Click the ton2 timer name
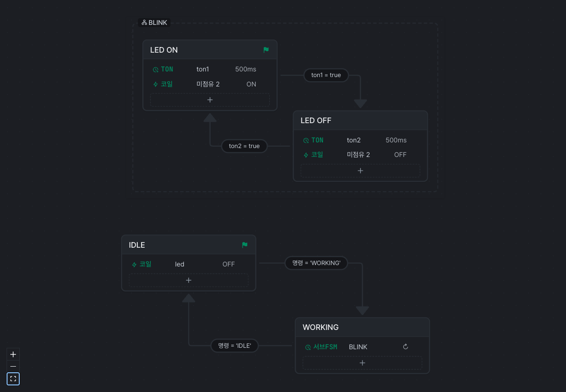This screenshot has height=392, width=566. coord(354,140)
